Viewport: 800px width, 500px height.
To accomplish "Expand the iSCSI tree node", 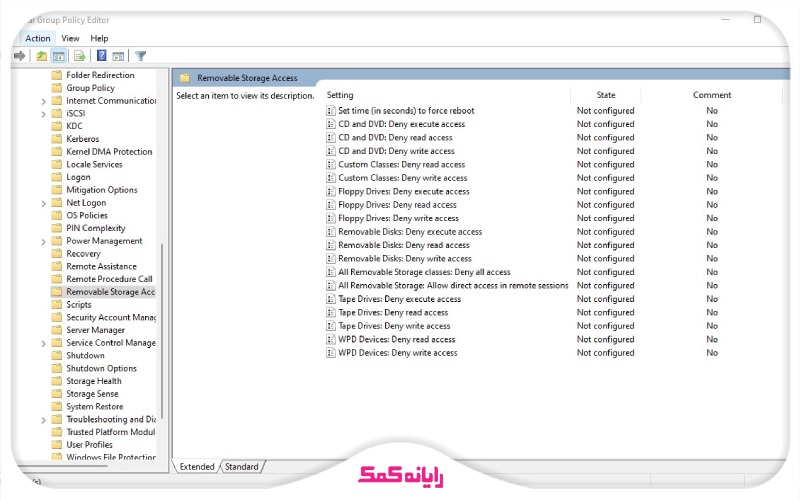I will point(43,113).
